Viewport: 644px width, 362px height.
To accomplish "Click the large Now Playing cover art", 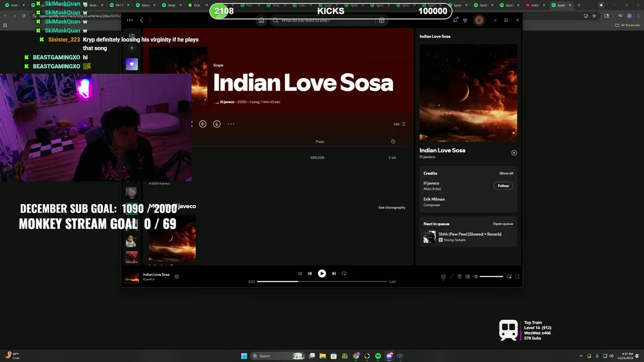I will click(x=468, y=93).
